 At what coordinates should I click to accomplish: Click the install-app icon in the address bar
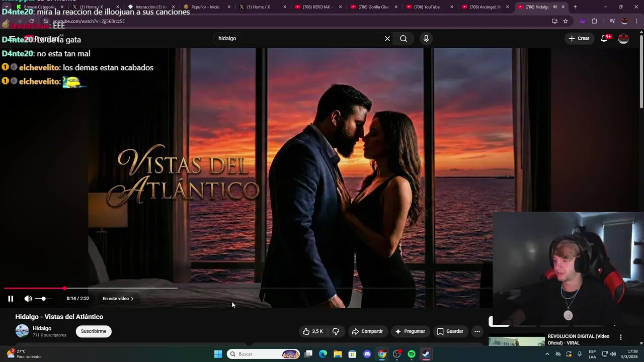coord(554,21)
